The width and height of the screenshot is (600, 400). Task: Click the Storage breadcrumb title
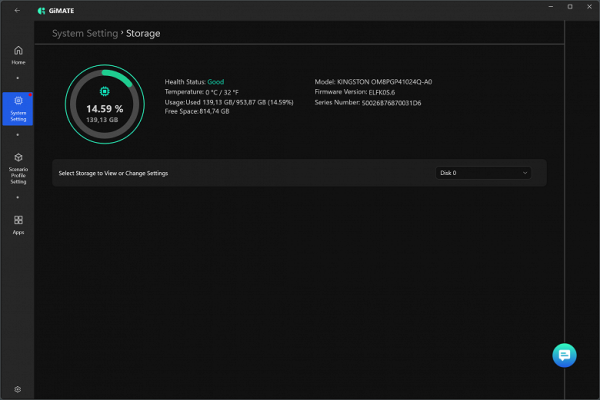click(143, 33)
